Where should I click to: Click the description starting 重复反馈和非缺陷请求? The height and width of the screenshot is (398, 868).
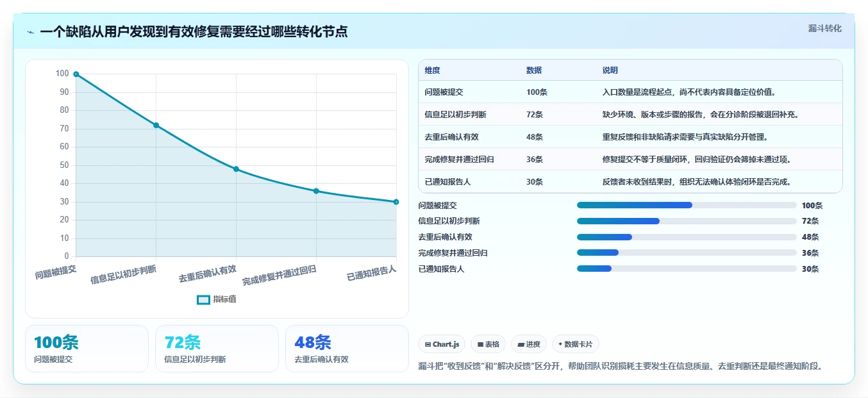(685, 137)
